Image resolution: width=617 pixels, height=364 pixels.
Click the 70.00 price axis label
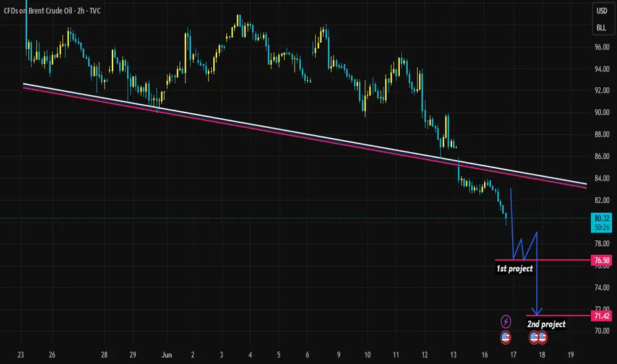coord(602,331)
